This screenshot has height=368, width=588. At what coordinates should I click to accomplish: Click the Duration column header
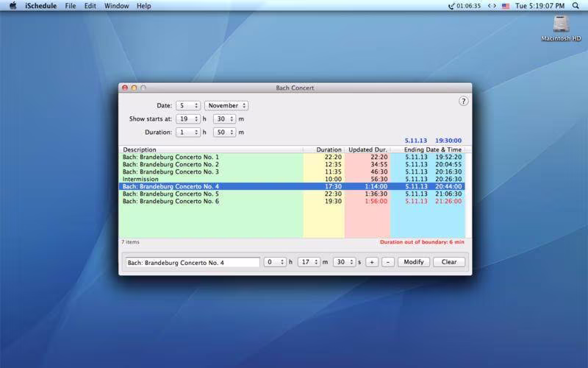[324, 149]
